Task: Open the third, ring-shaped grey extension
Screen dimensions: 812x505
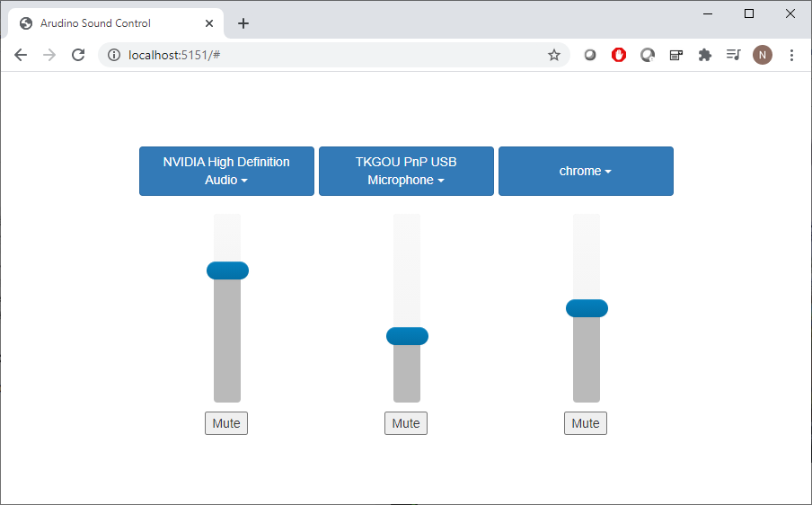Action: pyautogui.click(x=648, y=55)
